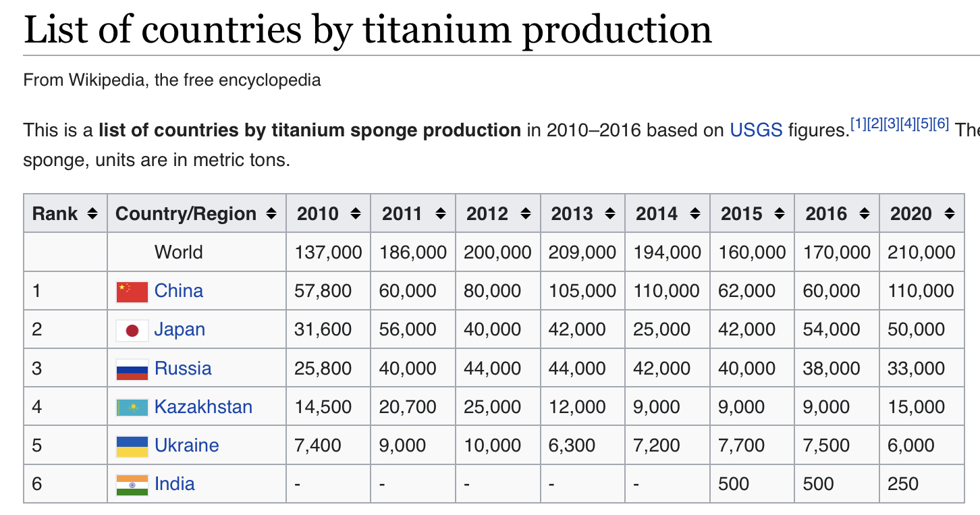The image size is (980, 515).
Task: Click the China flag icon
Action: tap(132, 292)
